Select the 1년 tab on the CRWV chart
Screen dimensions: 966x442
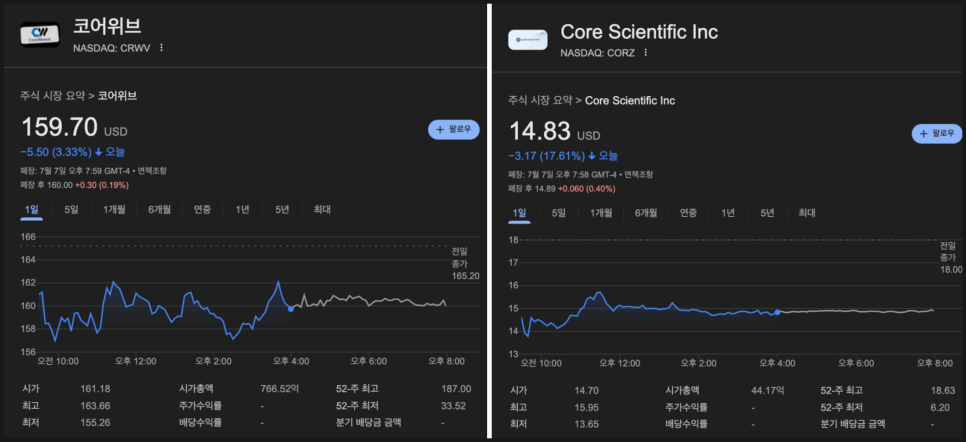pos(242,210)
